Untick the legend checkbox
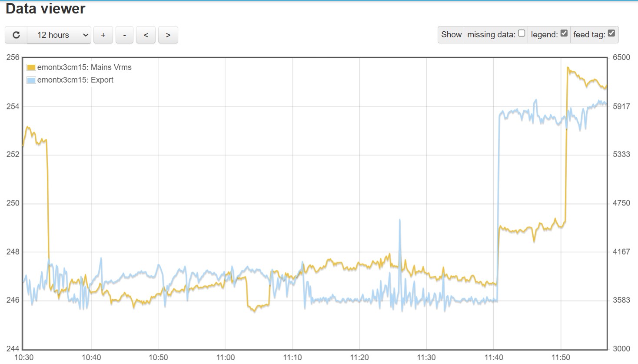This screenshot has height=364, width=638. point(564,33)
